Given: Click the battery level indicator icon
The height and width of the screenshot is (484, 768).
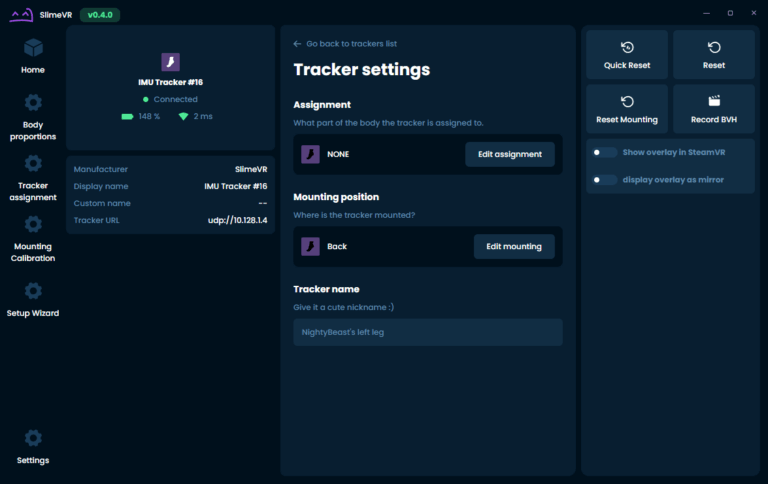Looking at the screenshot, I should (x=127, y=117).
